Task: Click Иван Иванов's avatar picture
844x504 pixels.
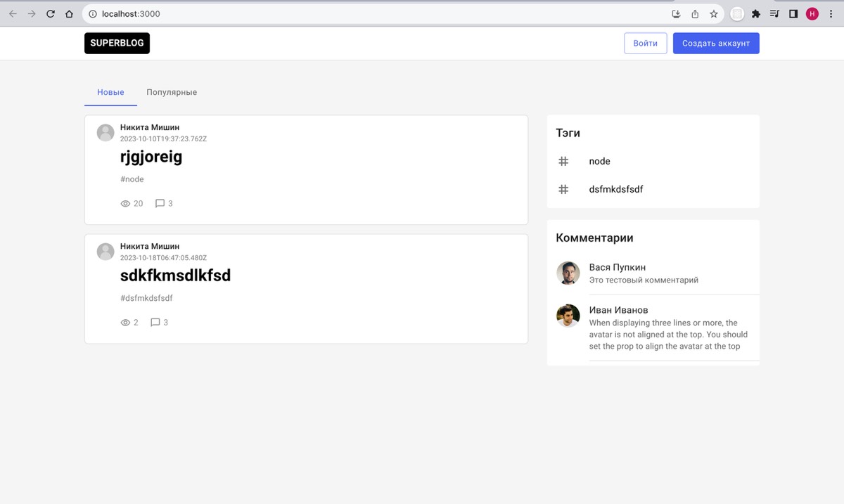Action: click(x=568, y=316)
